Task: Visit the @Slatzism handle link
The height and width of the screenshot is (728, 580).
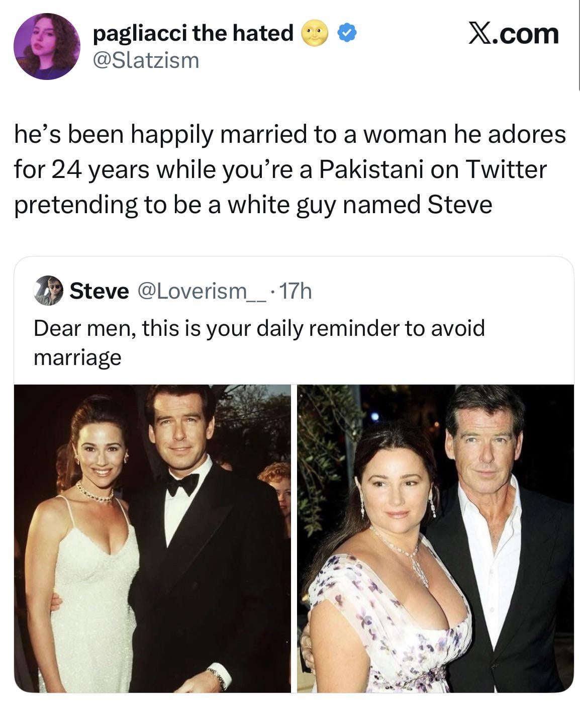Action: coord(146,60)
